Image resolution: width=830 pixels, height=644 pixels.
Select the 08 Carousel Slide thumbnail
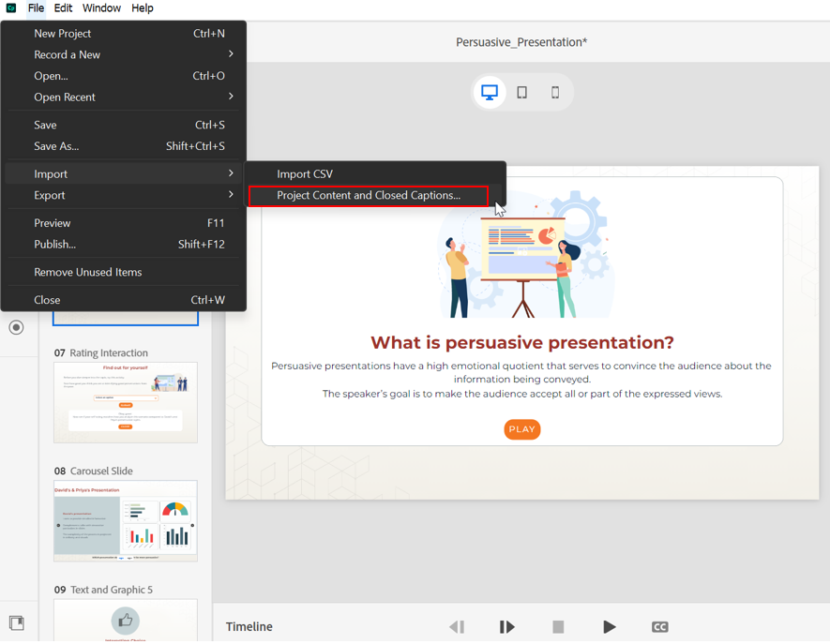click(125, 521)
